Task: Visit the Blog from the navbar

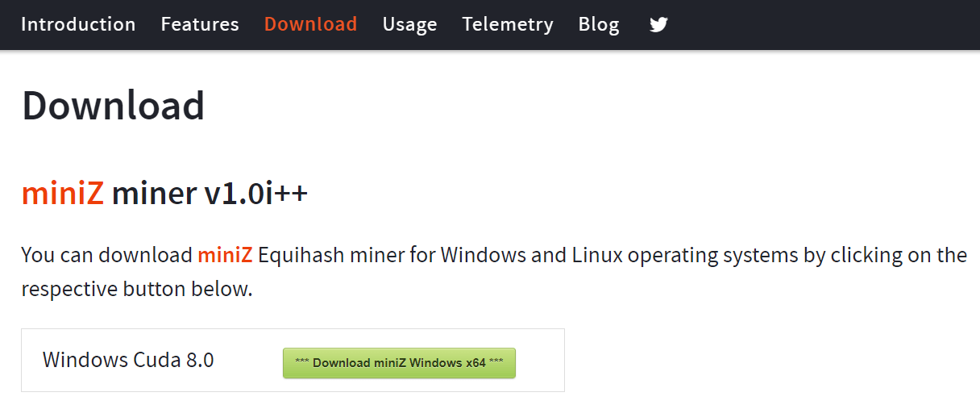Action: click(x=599, y=24)
